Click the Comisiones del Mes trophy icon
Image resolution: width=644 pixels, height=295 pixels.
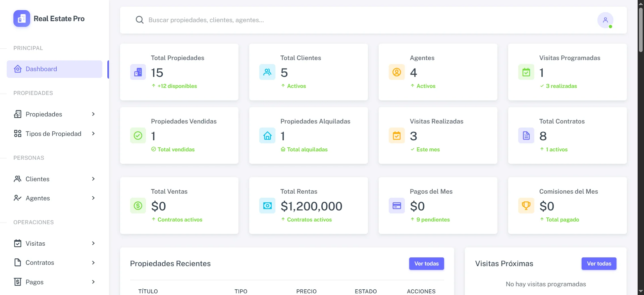click(x=526, y=205)
